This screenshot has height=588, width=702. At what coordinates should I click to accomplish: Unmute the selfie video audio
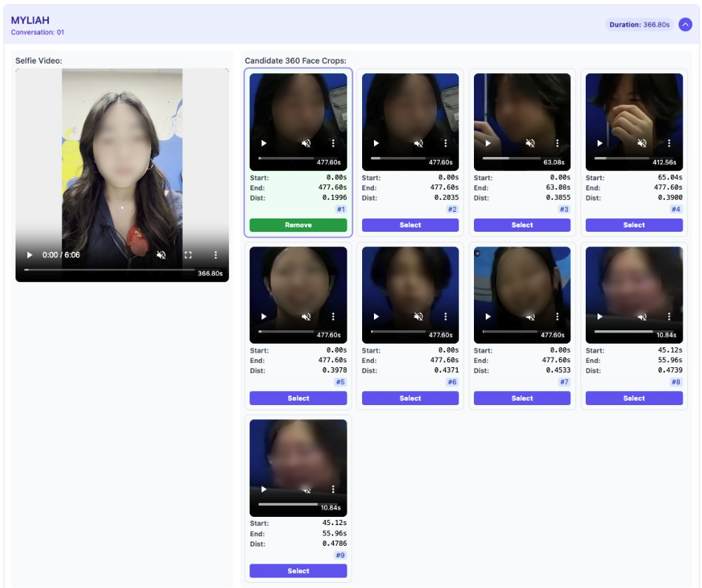click(x=161, y=255)
